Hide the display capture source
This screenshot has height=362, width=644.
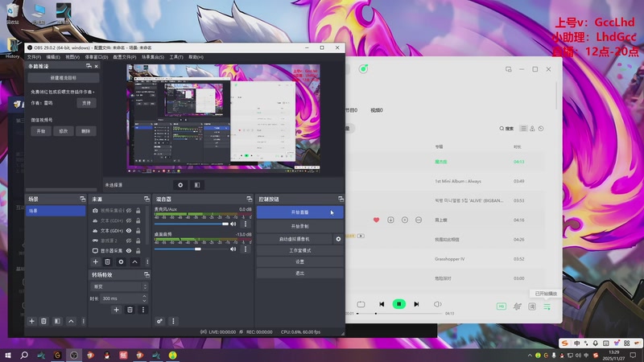(129, 251)
